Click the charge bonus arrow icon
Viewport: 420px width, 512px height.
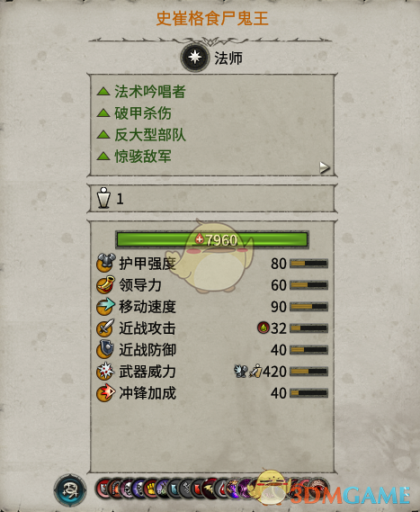pyautogui.click(x=105, y=393)
